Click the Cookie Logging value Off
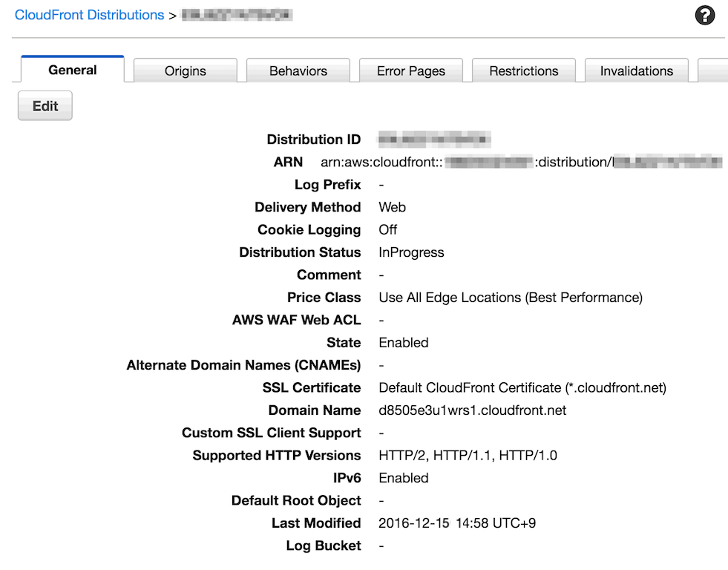728x570 pixels. point(387,230)
